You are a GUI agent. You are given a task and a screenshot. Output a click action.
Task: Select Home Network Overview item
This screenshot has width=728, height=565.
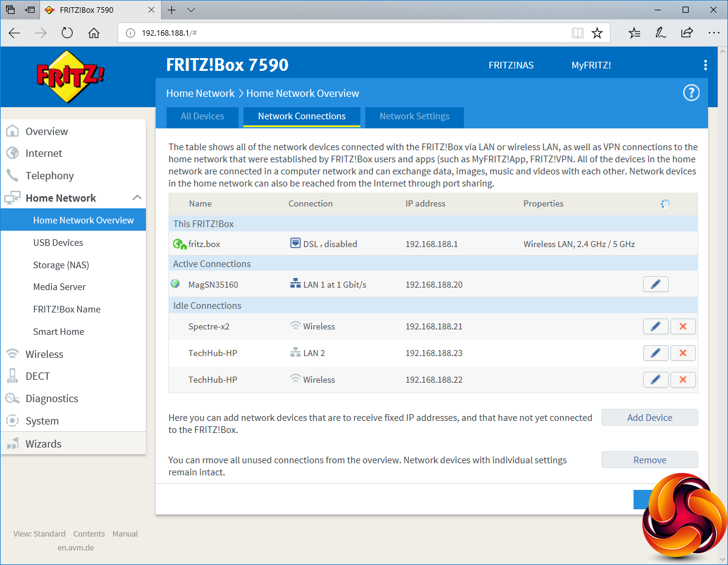click(x=73, y=220)
